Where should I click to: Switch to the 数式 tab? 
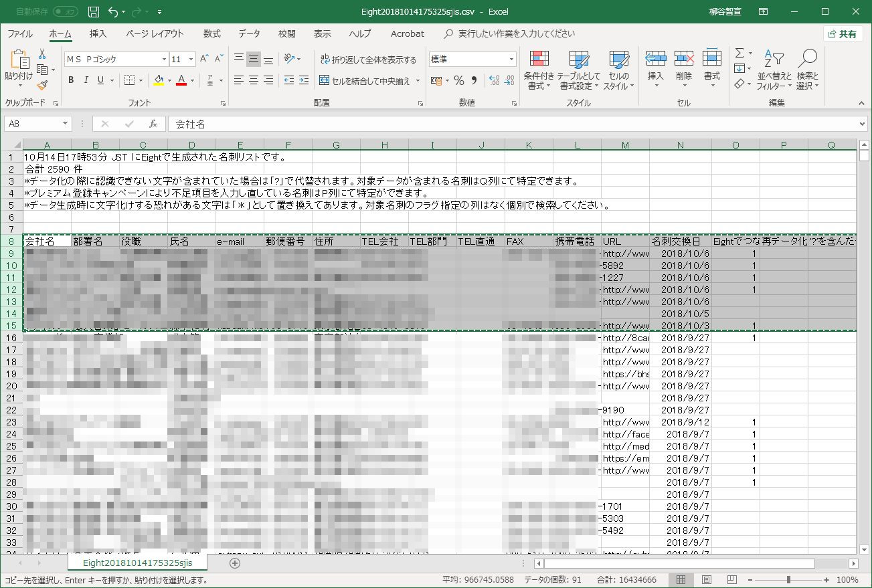(212, 33)
